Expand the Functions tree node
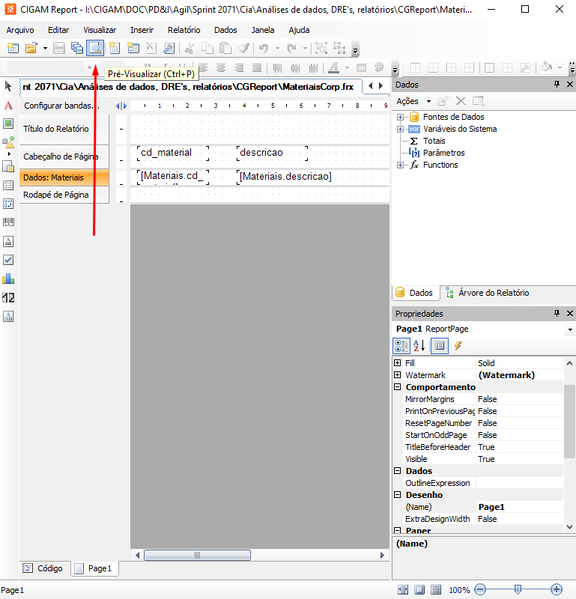The width and height of the screenshot is (576, 599). 400,165
